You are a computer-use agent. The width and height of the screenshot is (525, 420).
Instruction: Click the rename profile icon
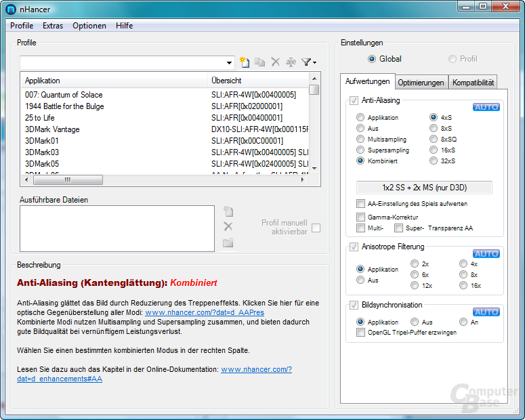click(291, 62)
